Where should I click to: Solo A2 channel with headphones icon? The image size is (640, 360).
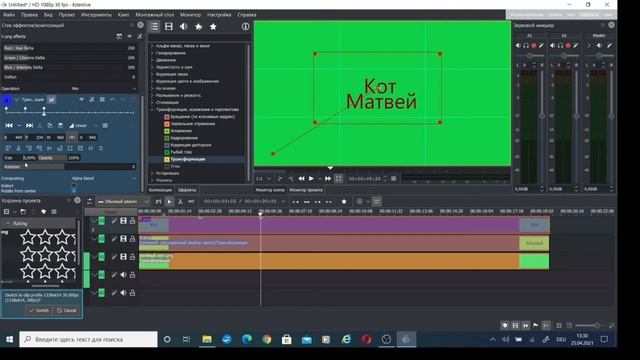(x=560, y=46)
